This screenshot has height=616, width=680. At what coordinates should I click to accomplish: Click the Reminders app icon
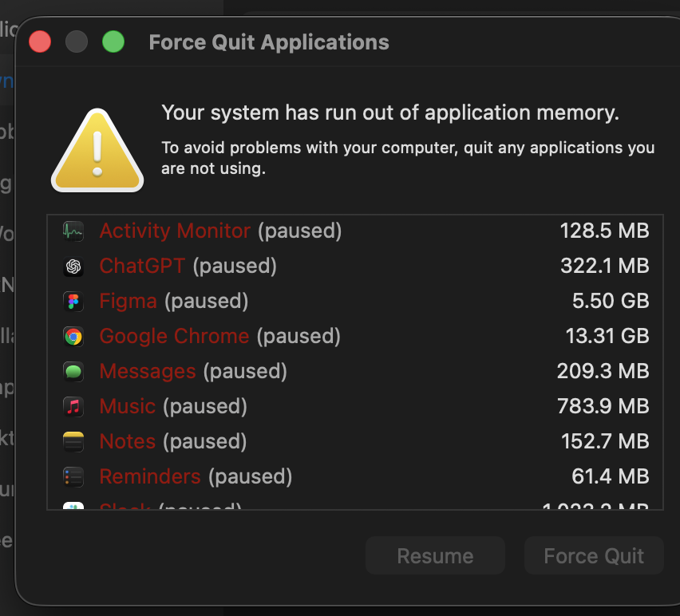73,477
